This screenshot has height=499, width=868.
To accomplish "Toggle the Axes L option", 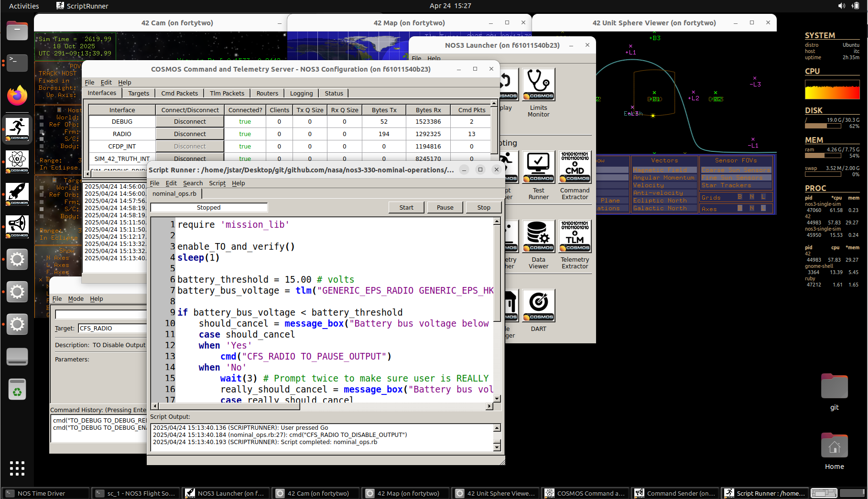I will tap(763, 208).
